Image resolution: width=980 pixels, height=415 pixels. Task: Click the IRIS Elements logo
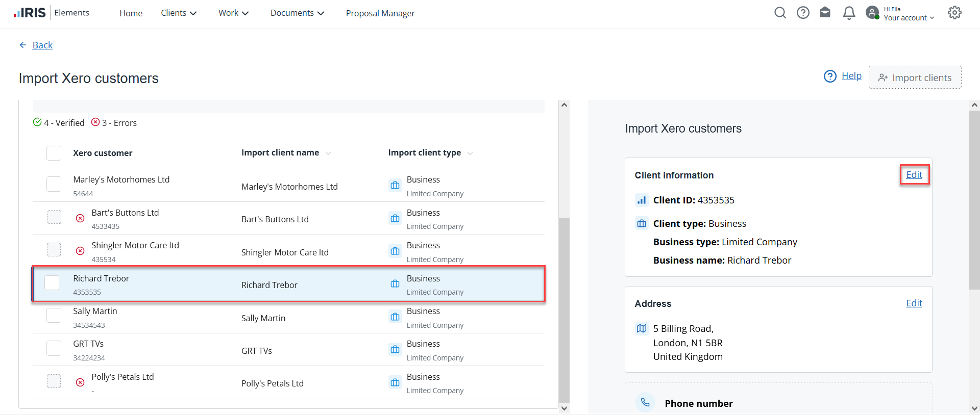tap(52, 13)
